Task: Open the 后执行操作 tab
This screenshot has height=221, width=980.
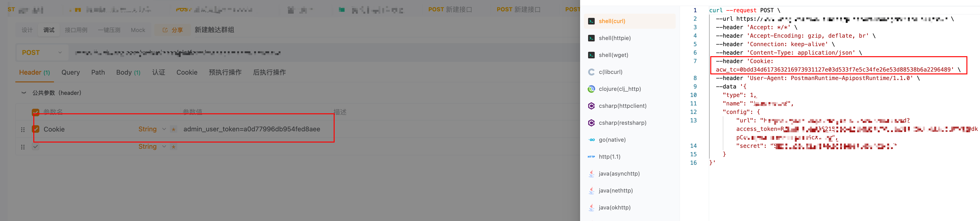Action: click(x=269, y=73)
